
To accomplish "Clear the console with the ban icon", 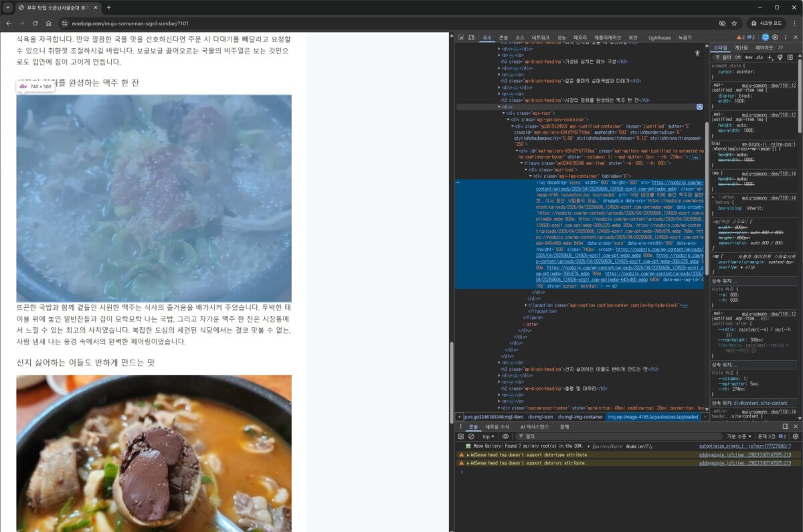I will [x=471, y=436].
